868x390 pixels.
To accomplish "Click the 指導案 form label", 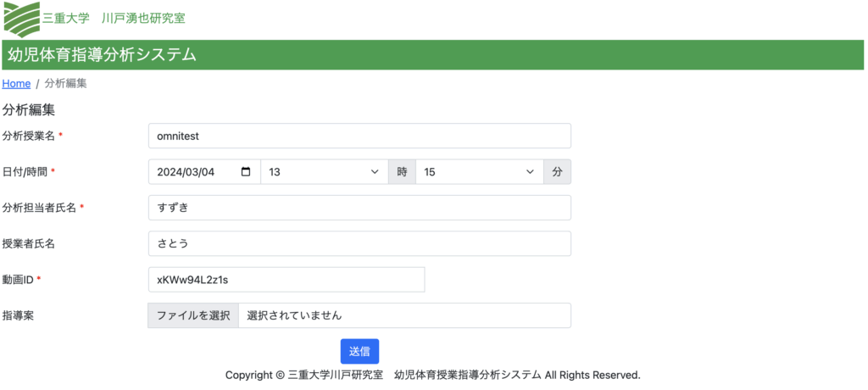I will tap(18, 315).
